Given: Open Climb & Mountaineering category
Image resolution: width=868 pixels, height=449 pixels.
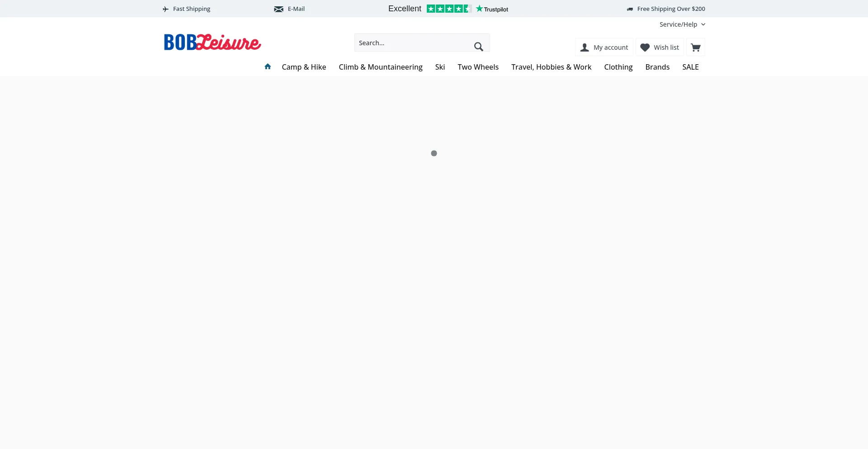Looking at the screenshot, I should 381,67.
